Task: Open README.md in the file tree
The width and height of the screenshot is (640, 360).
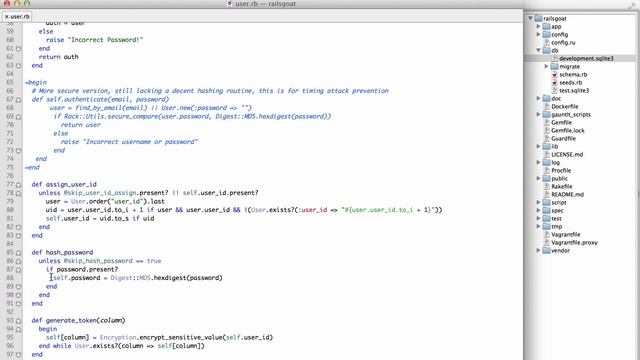Action: point(567,194)
